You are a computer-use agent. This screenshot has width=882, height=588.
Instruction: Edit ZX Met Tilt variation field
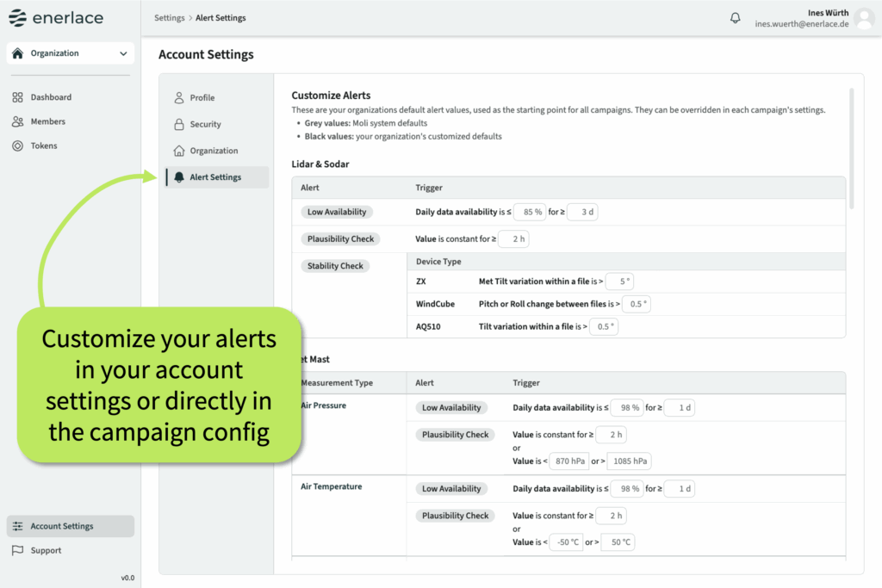click(x=619, y=282)
